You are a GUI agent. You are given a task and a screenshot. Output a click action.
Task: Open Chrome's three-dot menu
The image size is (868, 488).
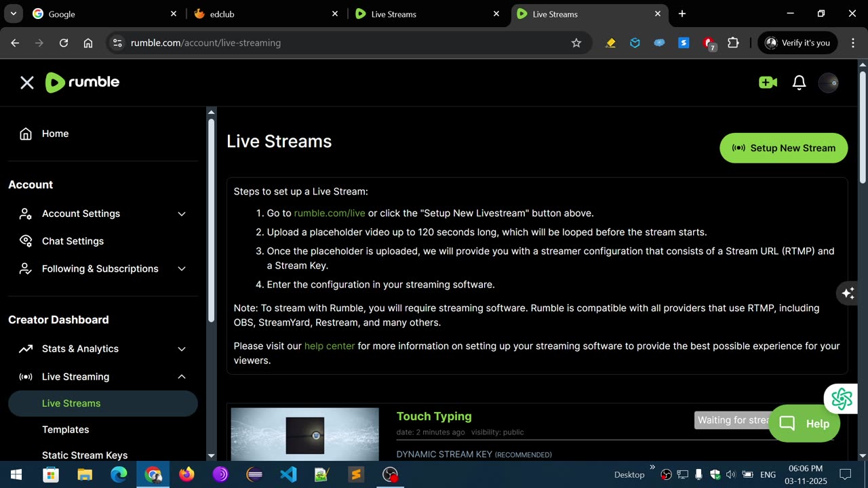tap(852, 43)
